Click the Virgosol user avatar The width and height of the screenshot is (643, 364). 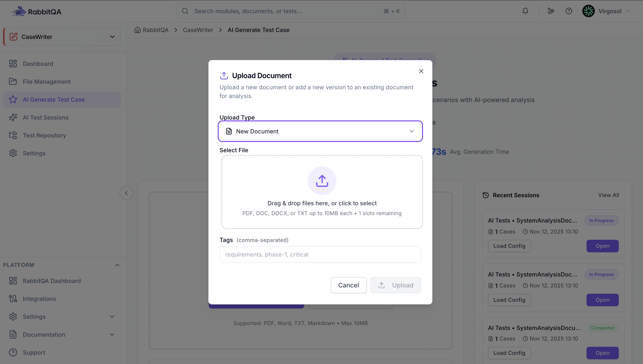pyautogui.click(x=588, y=11)
